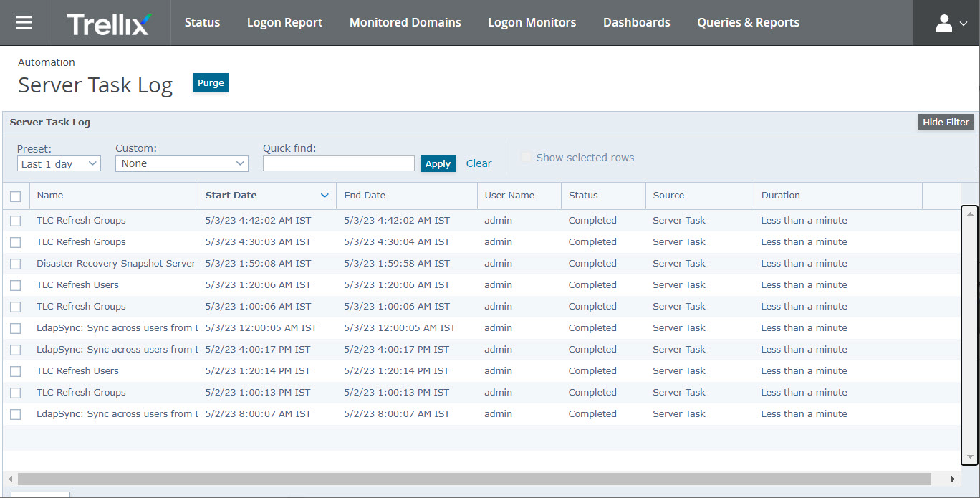Viewport: 980px width, 498px height.
Task: Open Queries & Reports
Action: click(749, 22)
